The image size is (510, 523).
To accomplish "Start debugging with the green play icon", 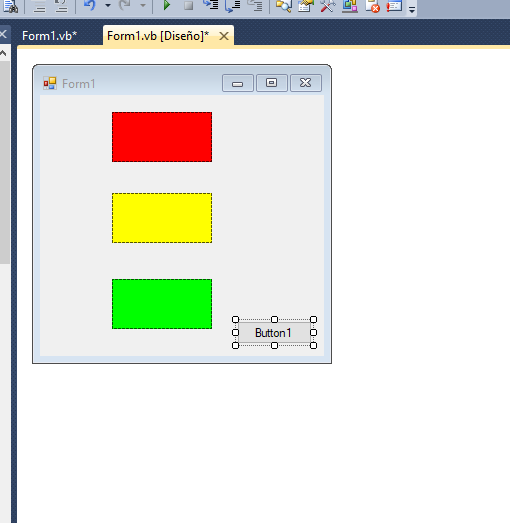I will [x=167, y=5].
